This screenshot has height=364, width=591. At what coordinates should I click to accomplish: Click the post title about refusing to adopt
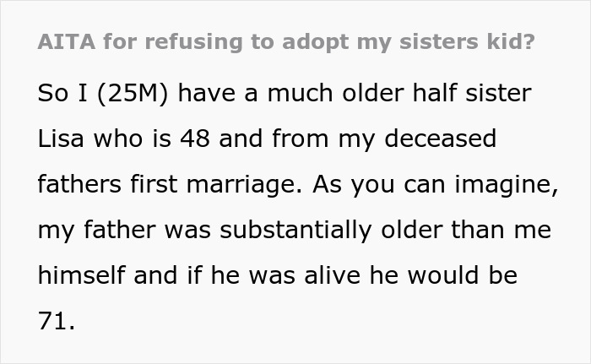tap(285, 43)
